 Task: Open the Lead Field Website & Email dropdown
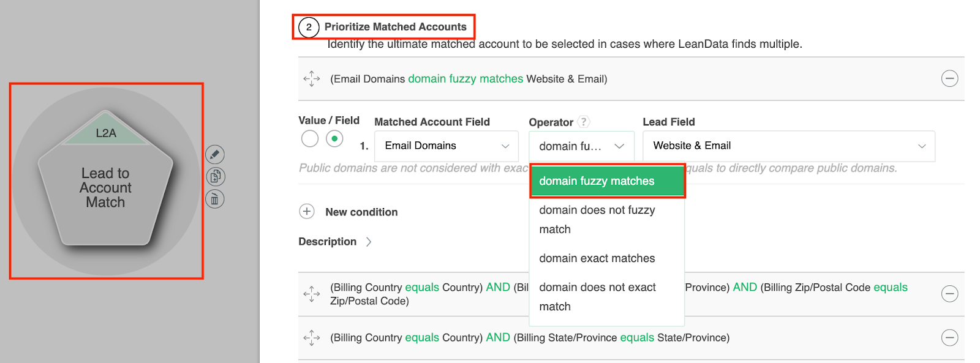point(788,146)
